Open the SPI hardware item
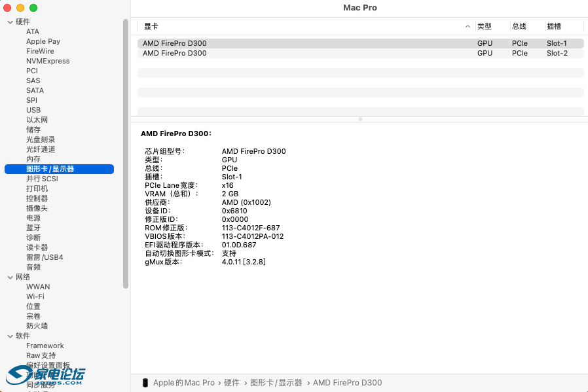 coord(31,100)
